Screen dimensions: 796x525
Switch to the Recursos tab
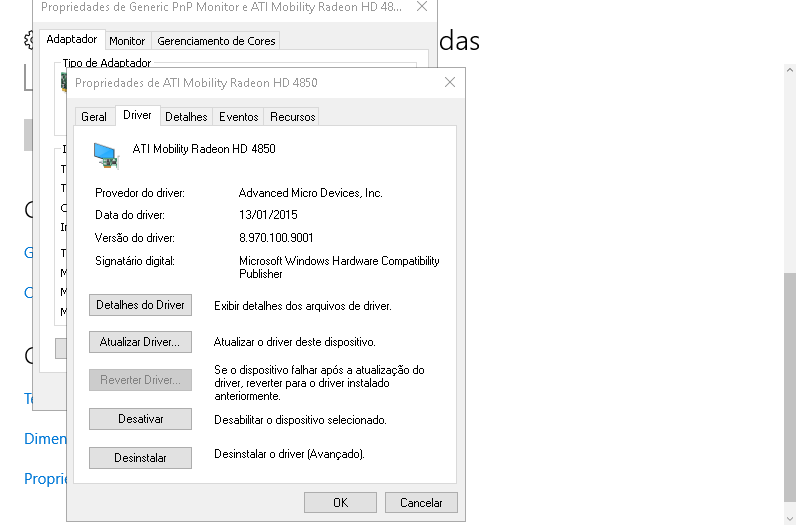(x=292, y=117)
